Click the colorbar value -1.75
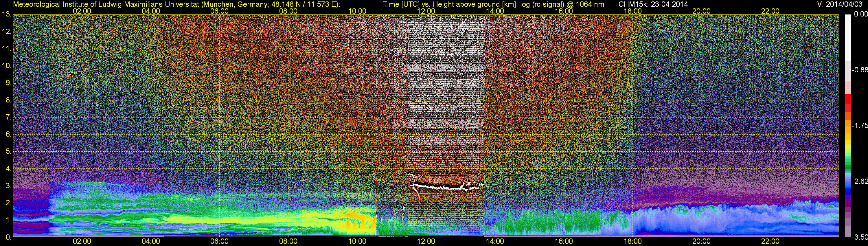Image resolution: width=868 pixels, height=246 pixels. point(860,126)
